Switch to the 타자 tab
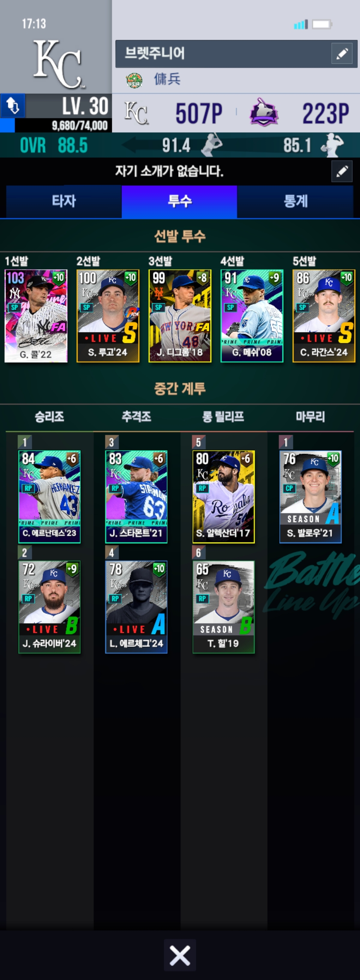The width and height of the screenshot is (360, 980). 64,201
